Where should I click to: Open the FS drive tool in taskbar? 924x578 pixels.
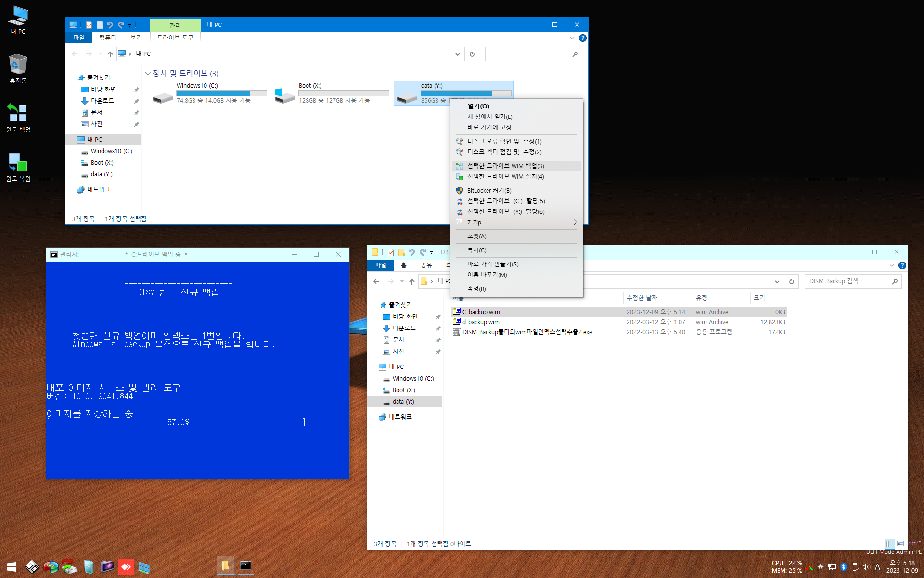[x=69, y=567]
